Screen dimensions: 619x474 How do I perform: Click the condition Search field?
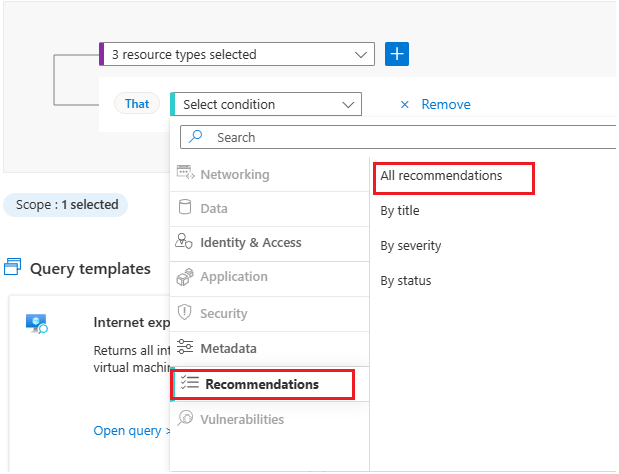pos(400,137)
